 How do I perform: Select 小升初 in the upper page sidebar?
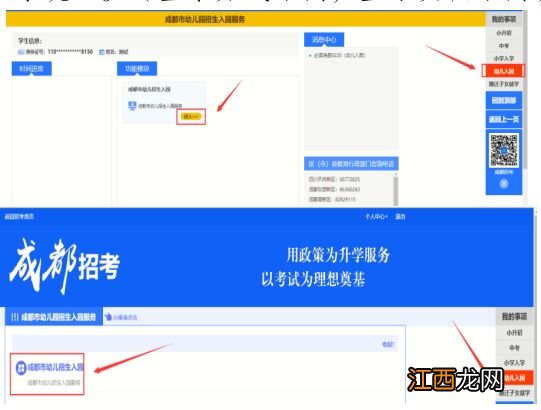click(x=504, y=33)
